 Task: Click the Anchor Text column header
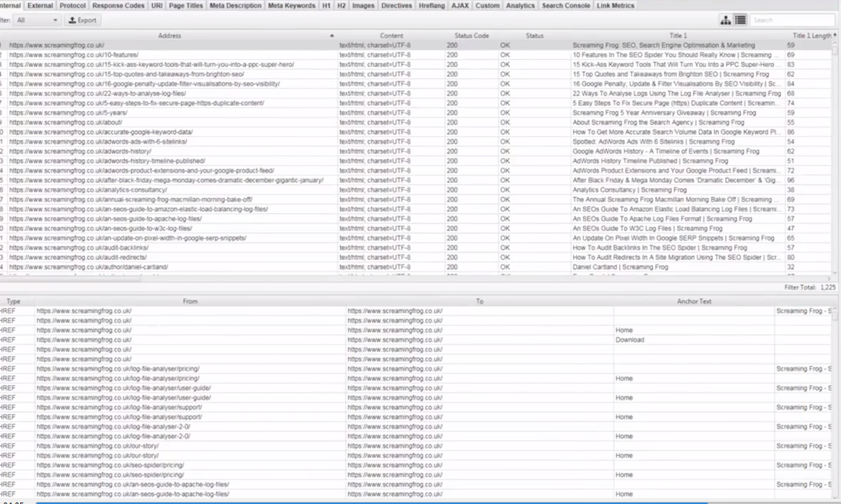point(694,301)
